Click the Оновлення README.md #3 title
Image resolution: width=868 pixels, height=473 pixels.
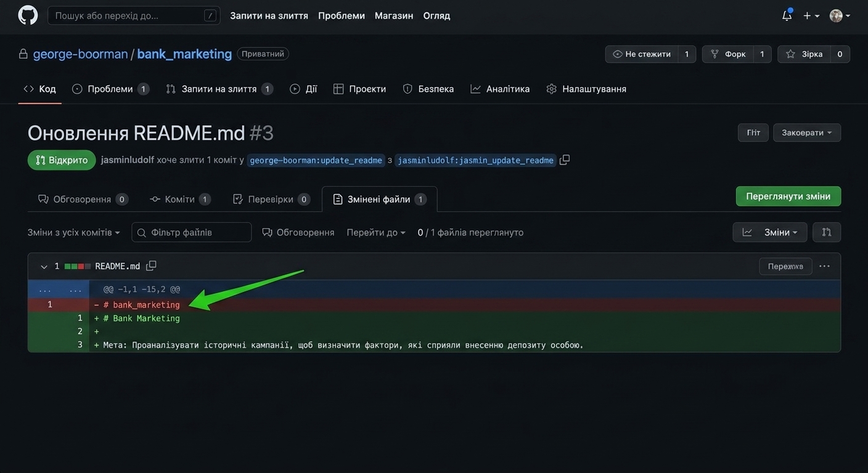pos(150,133)
